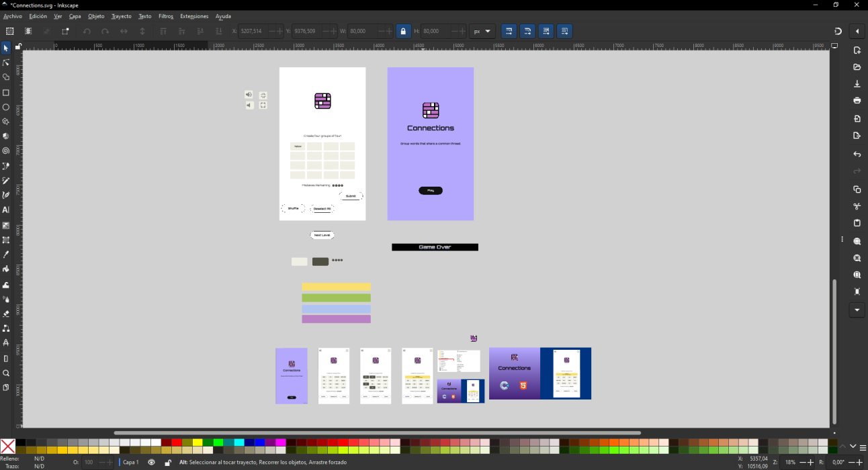Select the Mesh gradient tool
Screen dimensions: 868x470
pos(6,240)
